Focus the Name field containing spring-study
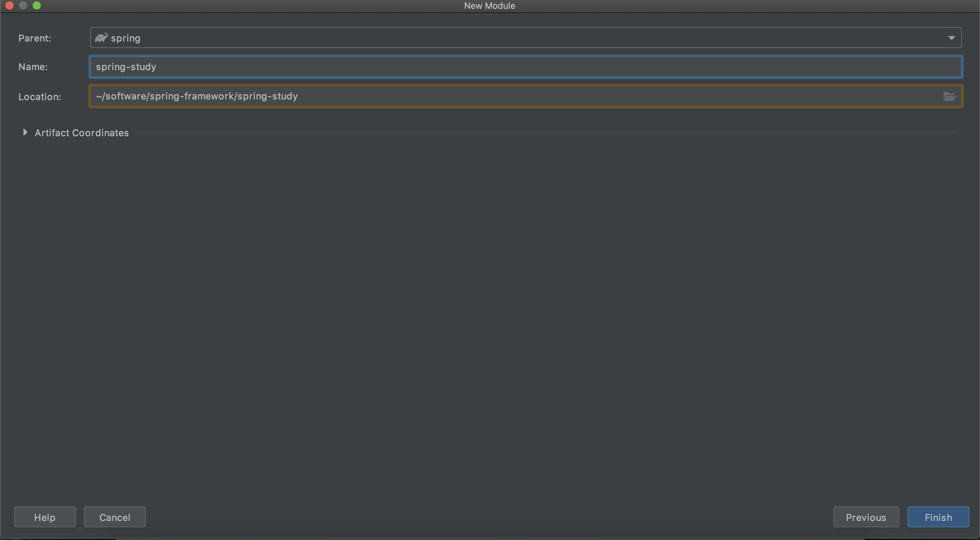 tap(526, 67)
